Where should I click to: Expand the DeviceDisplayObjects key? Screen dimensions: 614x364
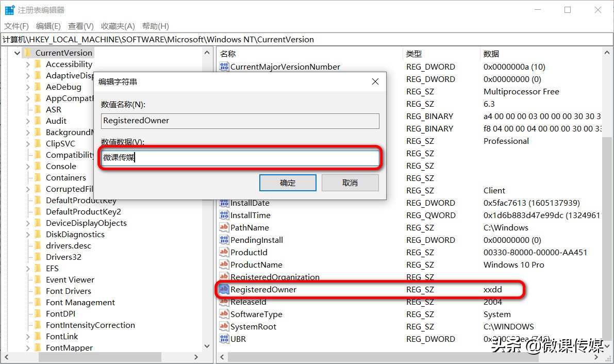click(x=28, y=223)
